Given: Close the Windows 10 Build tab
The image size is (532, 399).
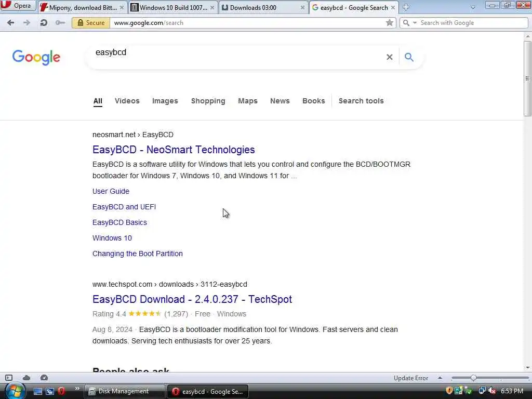Looking at the screenshot, I should tap(212, 7).
